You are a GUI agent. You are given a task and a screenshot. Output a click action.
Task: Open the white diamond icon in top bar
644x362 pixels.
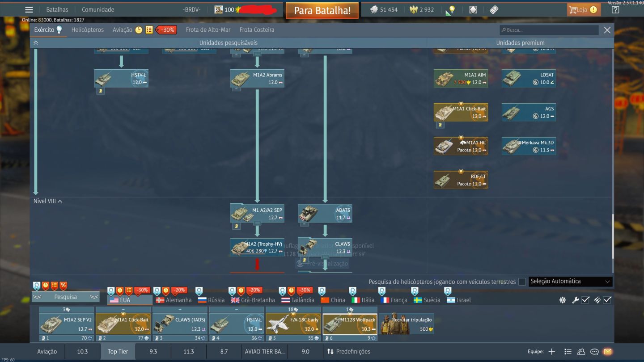[x=473, y=9]
